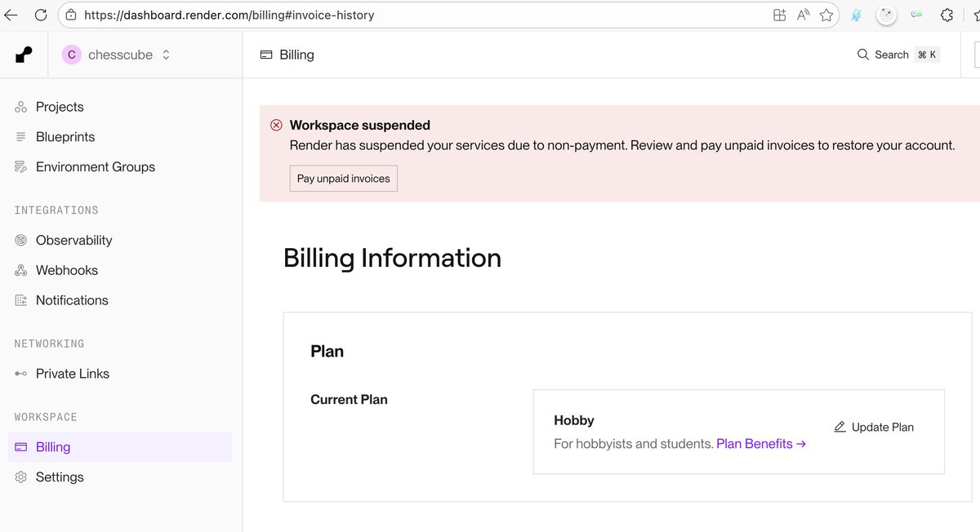The height and width of the screenshot is (532, 980).
Task: Click the round extension icon in toolbar
Action: 886,15
